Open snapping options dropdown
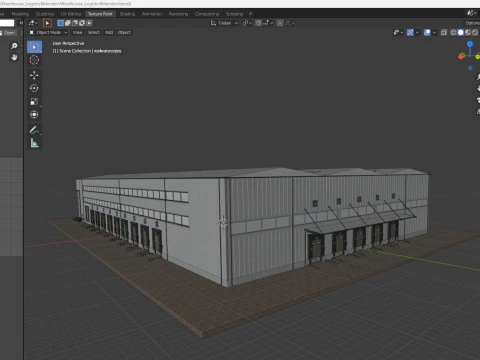Viewport: 480px width, 360px height. click(268, 23)
